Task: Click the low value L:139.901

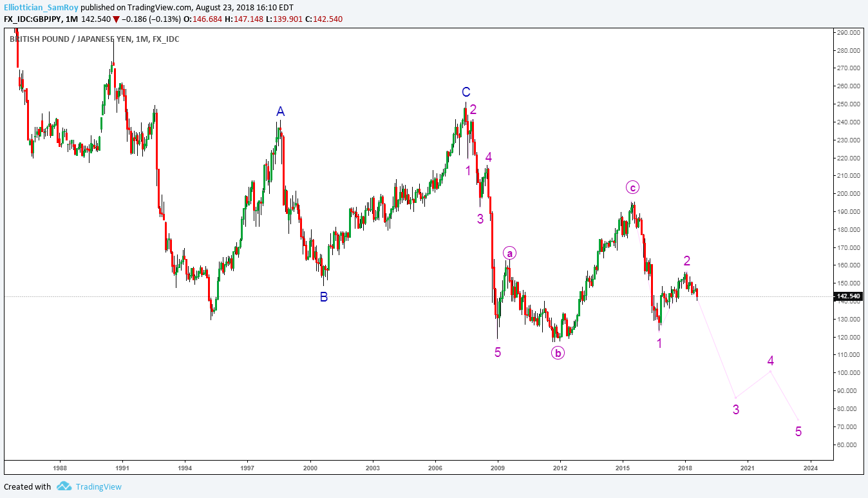Action: coord(284,19)
